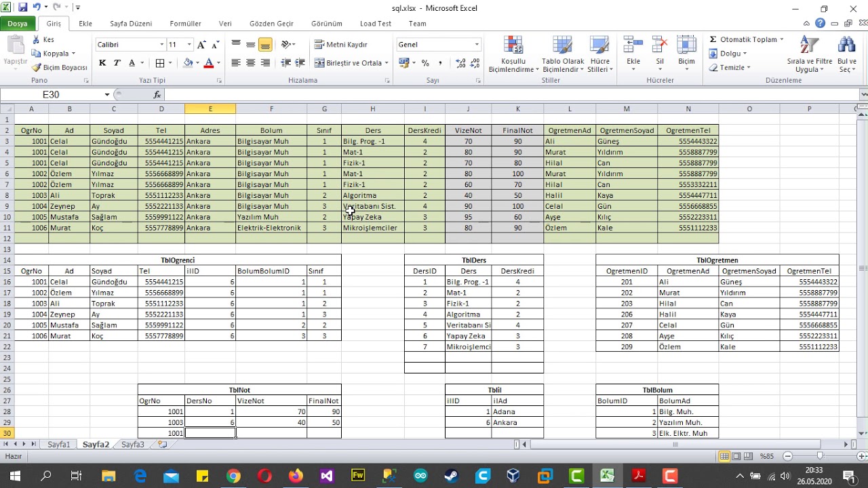Click the Otomatik Toplam sigma icon

[x=713, y=39]
